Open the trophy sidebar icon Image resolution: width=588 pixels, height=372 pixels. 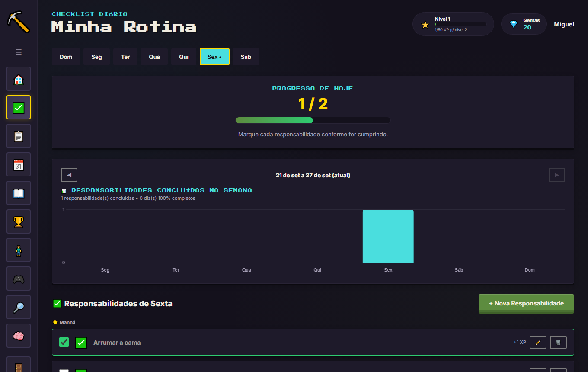click(19, 221)
